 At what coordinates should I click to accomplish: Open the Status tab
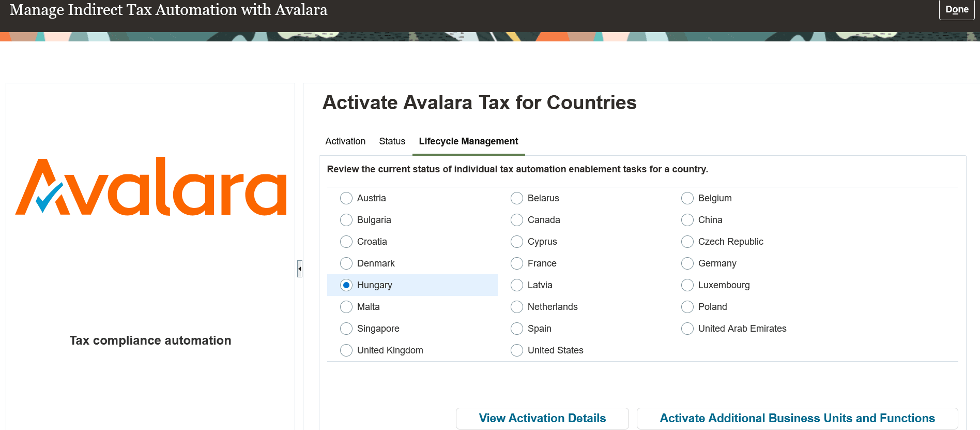392,141
